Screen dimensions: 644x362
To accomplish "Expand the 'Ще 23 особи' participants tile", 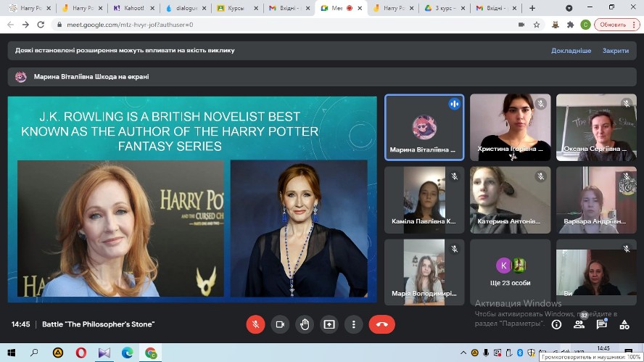I will click(510, 269).
